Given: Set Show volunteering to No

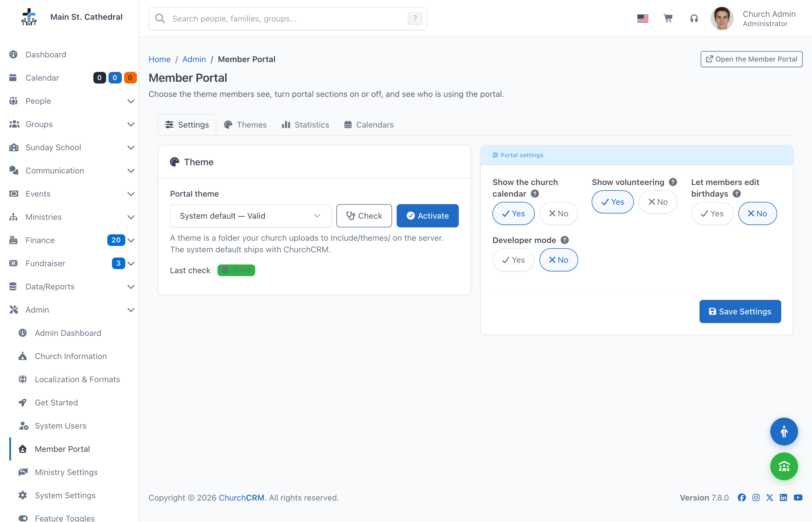Looking at the screenshot, I should (657, 202).
